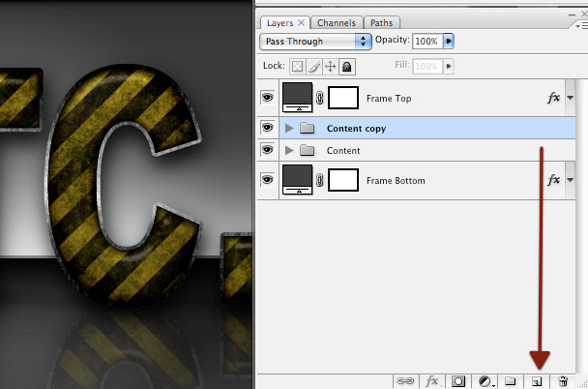
Task: Create a new layer icon
Action: [x=537, y=381]
